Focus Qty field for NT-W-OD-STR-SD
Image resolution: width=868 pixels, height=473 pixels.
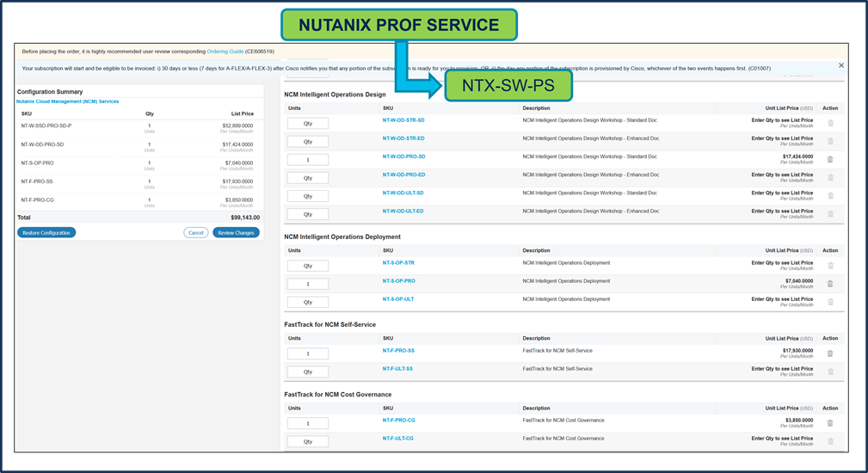point(308,123)
